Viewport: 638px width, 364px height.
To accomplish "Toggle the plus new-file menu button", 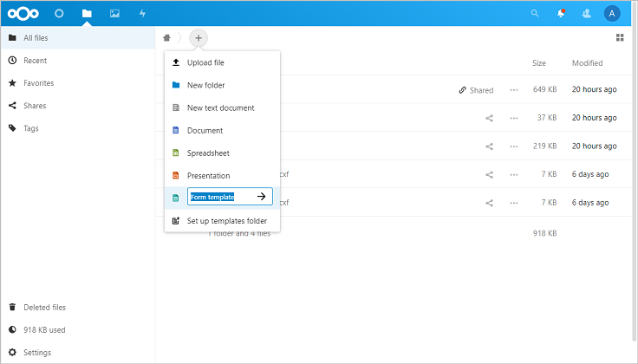I will (x=199, y=38).
